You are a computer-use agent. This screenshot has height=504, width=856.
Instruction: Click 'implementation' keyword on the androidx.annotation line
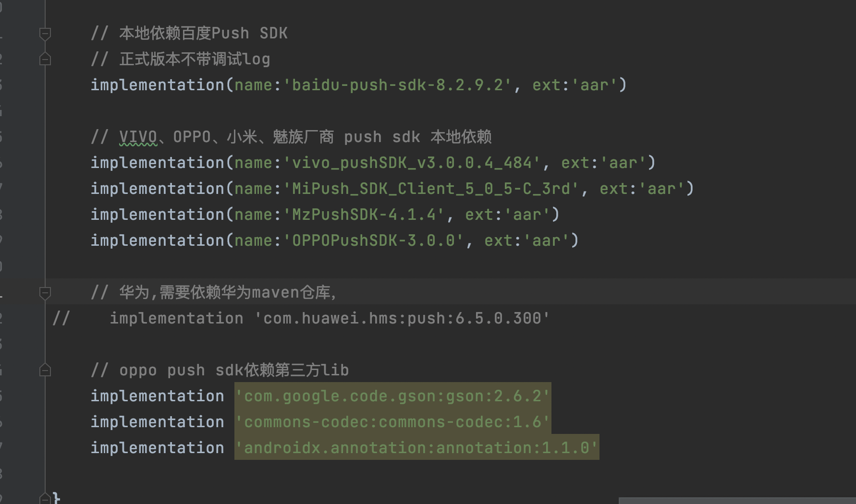click(157, 448)
